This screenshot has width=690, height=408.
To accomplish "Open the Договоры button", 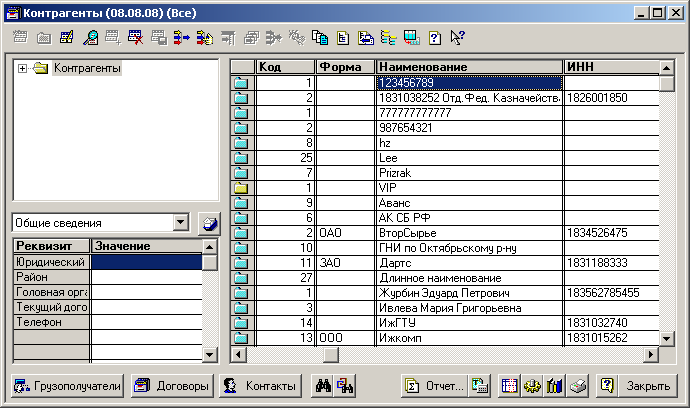I will point(171,386).
